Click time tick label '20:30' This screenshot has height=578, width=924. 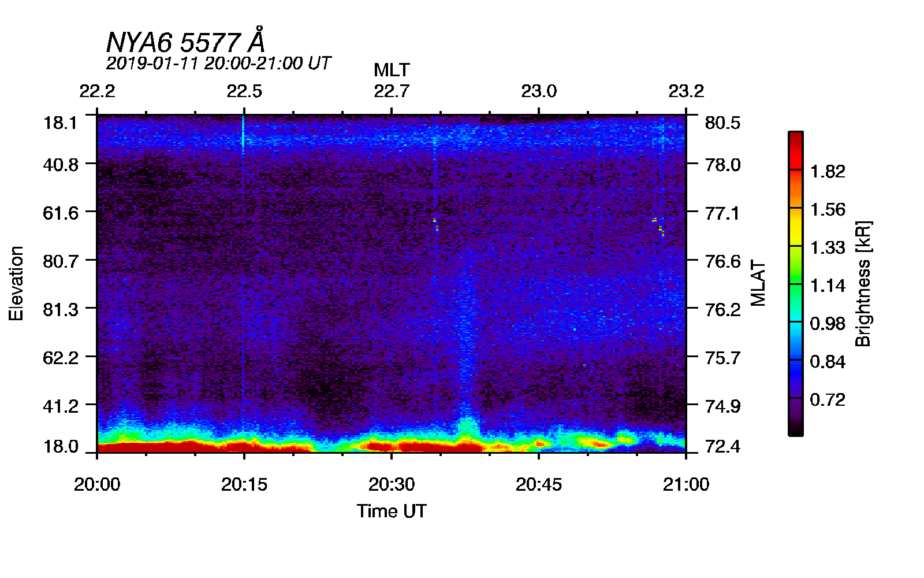(x=392, y=484)
